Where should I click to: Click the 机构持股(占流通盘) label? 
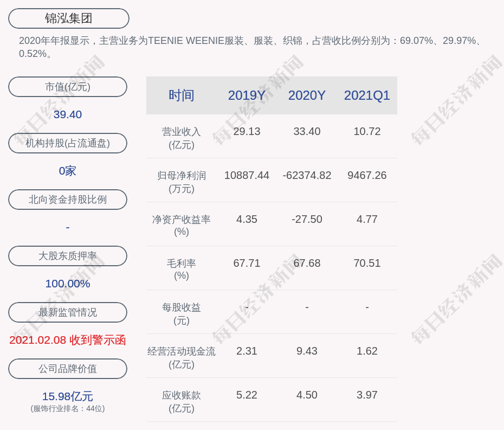tap(68, 143)
